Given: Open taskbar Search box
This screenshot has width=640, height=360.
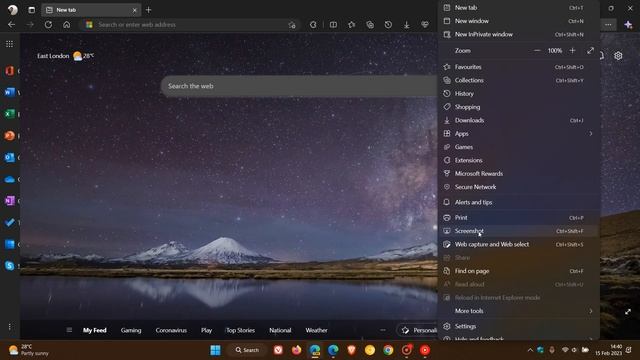Looking at the screenshot, I should 247,350.
